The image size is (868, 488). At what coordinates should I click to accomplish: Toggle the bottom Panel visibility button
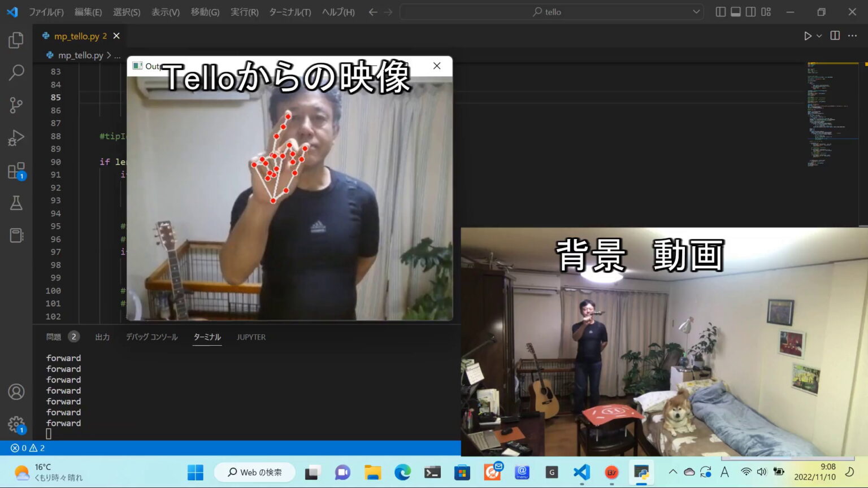tap(735, 11)
